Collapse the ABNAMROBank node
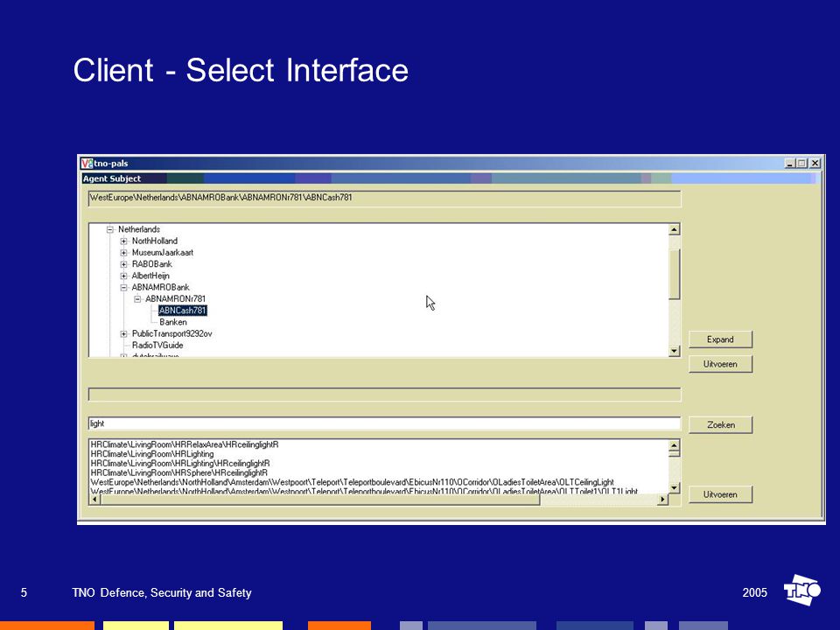Image resolution: width=840 pixels, height=630 pixels. 123,287
